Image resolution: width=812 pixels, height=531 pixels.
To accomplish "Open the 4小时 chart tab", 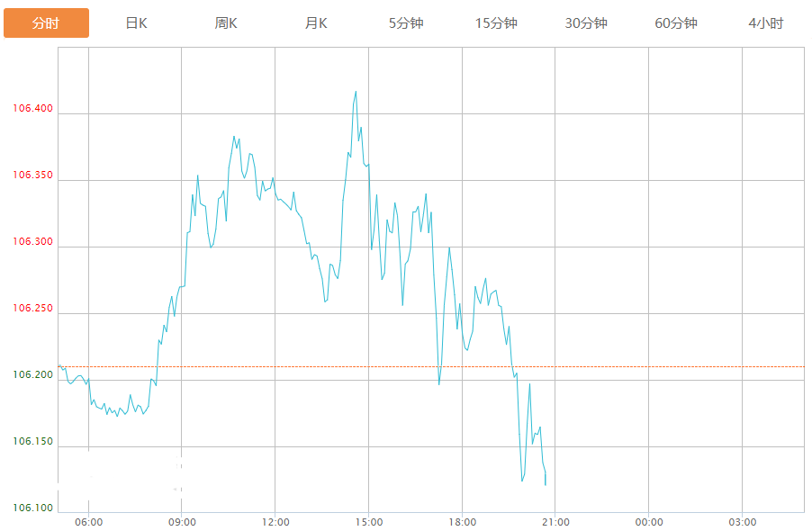I will point(766,23).
